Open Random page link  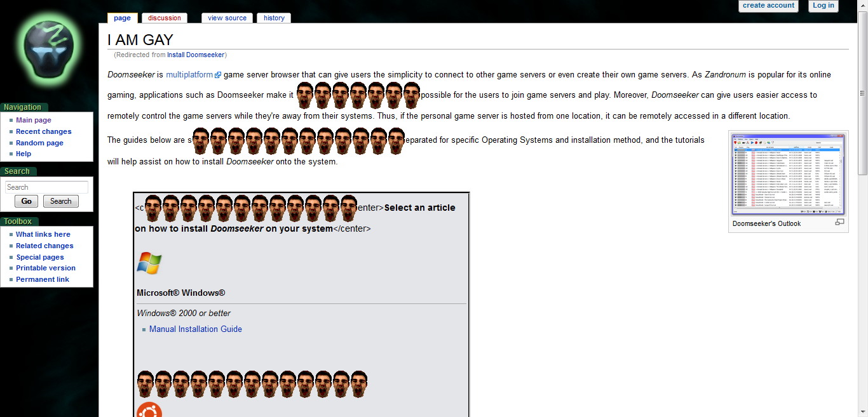click(x=40, y=143)
